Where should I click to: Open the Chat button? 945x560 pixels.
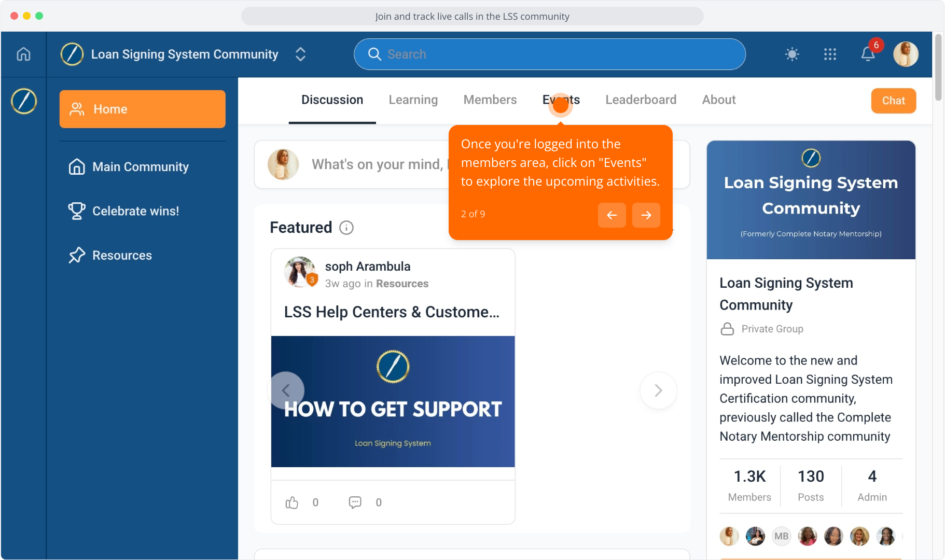tap(893, 101)
